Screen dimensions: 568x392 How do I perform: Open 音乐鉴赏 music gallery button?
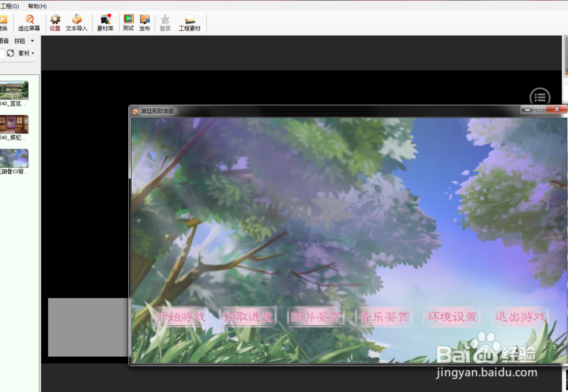pyautogui.click(x=383, y=317)
